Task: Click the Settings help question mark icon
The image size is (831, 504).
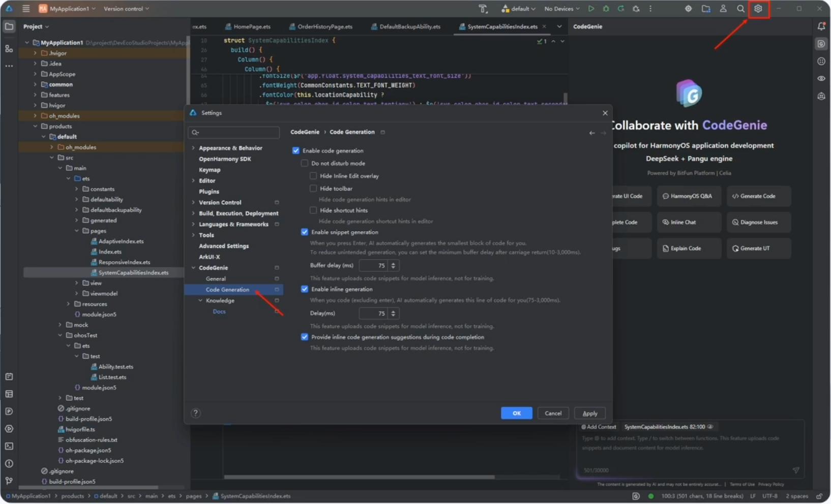Action: point(196,413)
